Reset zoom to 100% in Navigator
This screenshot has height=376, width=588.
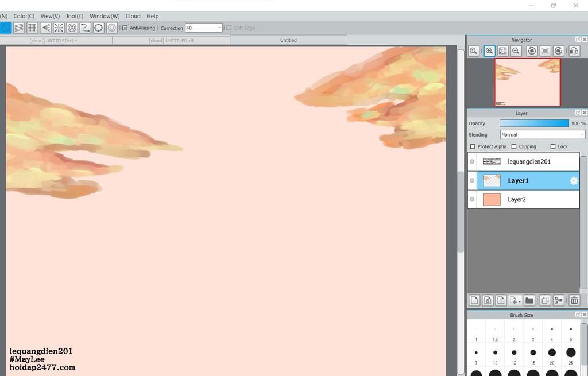[x=473, y=51]
